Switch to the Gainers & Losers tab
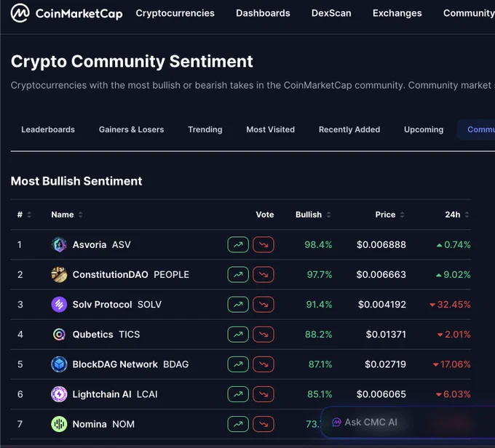The image size is (495, 448). 131,129
